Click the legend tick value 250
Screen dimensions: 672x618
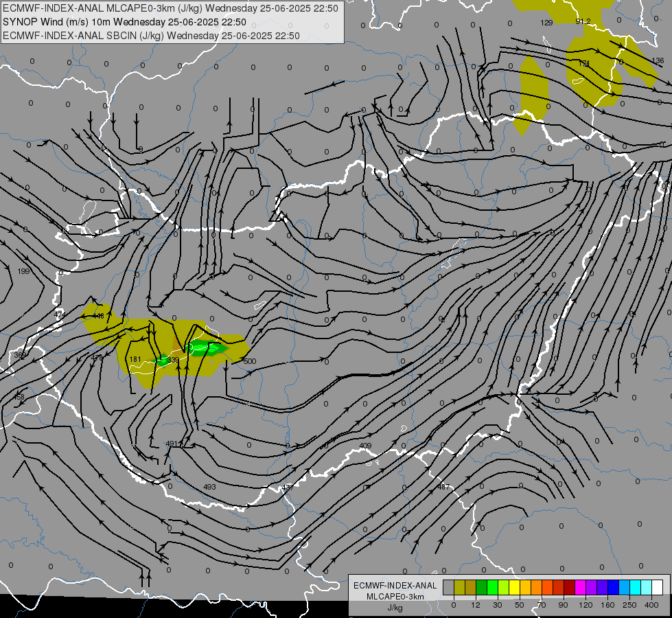629,605
